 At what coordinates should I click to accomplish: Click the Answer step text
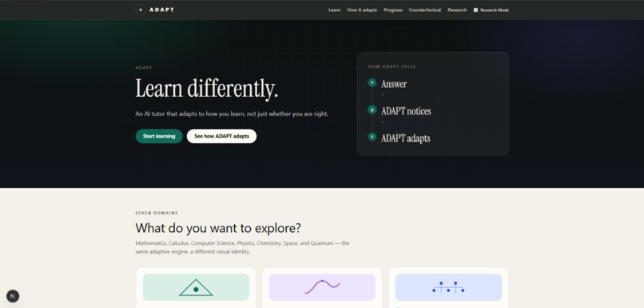coord(394,84)
